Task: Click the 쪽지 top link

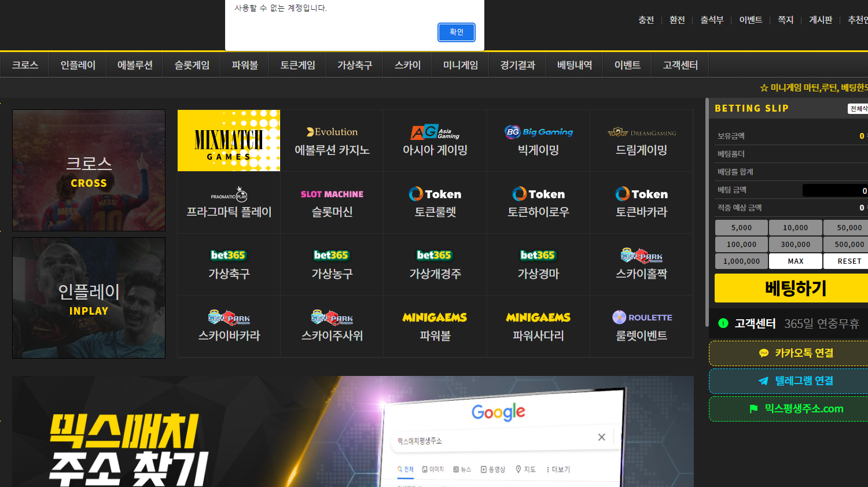Action: tap(785, 20)
